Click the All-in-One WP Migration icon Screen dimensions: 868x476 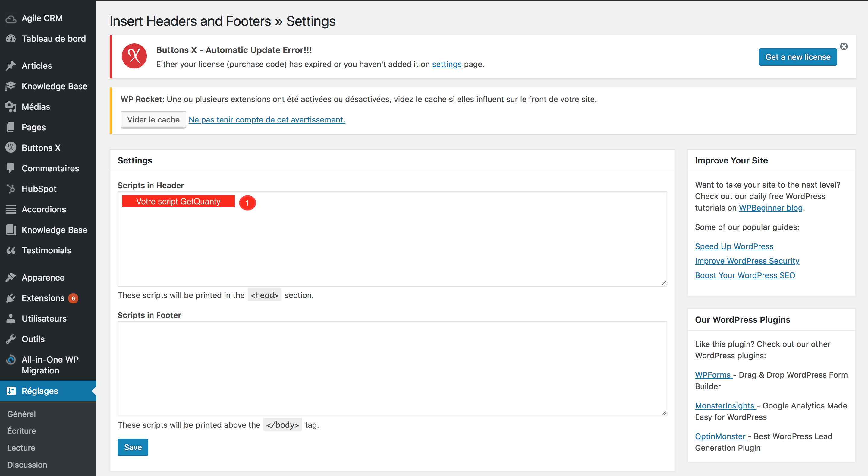pos(11,360)
